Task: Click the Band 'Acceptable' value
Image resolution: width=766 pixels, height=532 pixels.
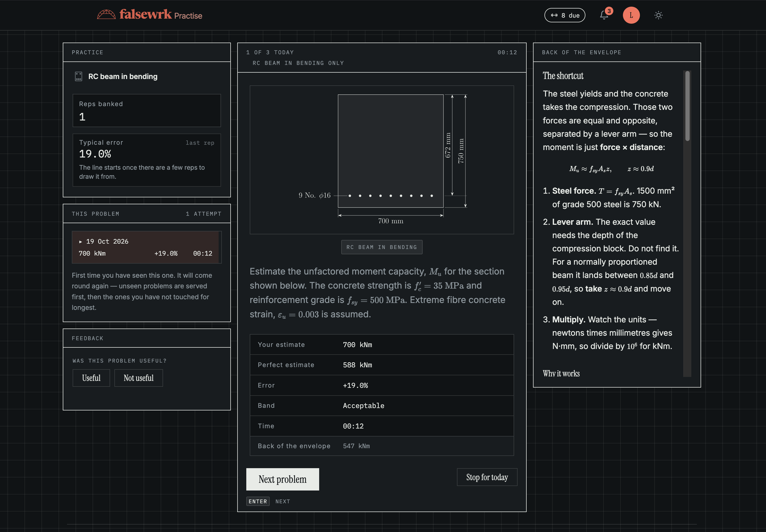Action: click(363, 406)
